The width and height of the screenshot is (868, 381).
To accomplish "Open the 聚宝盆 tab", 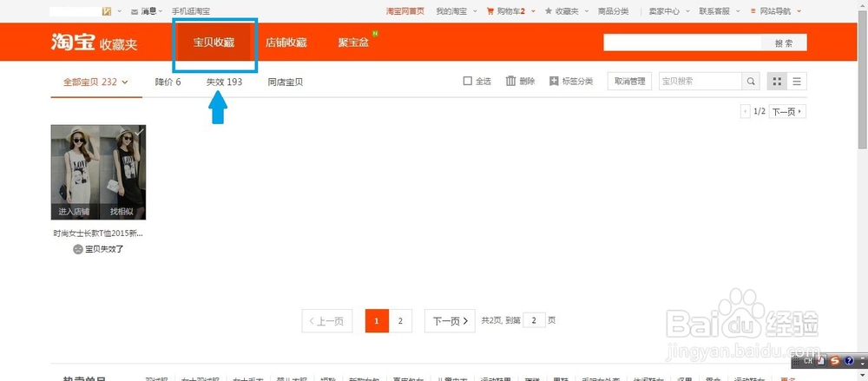I will point(353,43).
